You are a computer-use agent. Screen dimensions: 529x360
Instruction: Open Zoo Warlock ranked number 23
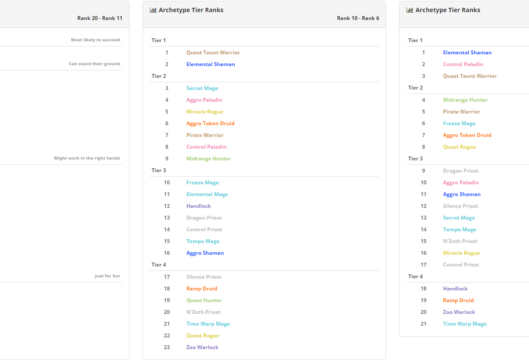(x=202, y=347)
